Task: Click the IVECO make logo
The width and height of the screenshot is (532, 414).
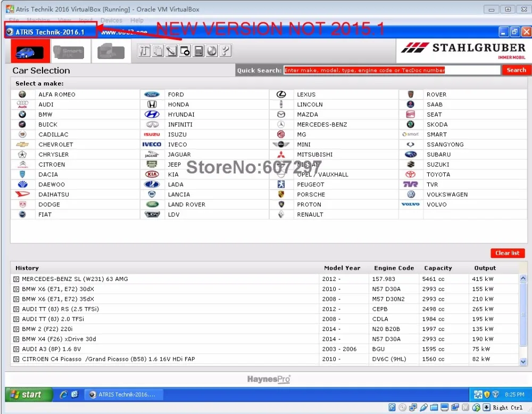Action: tap(151, 145)
